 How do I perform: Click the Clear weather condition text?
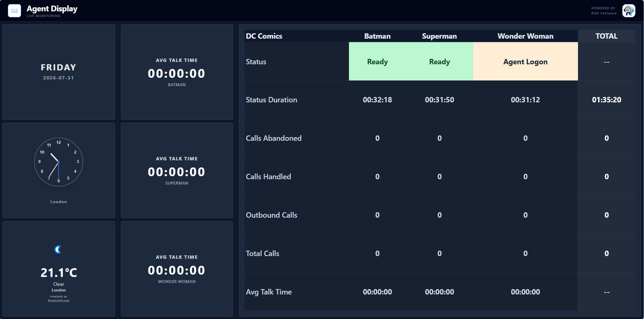coord(59,284)
